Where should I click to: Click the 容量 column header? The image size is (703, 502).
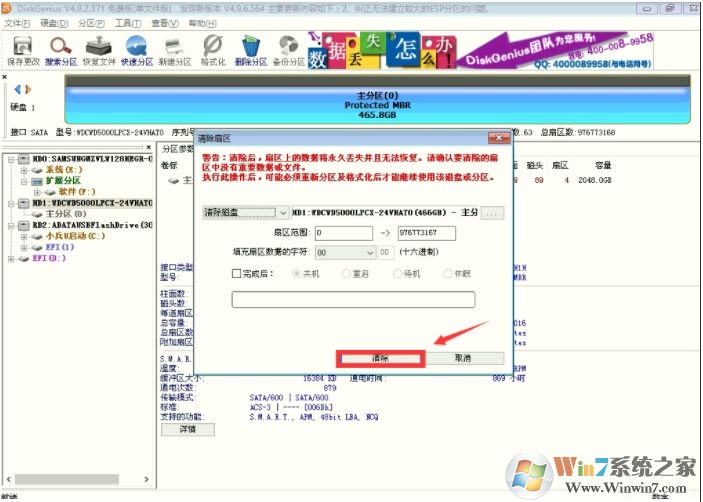click(603, 165)
